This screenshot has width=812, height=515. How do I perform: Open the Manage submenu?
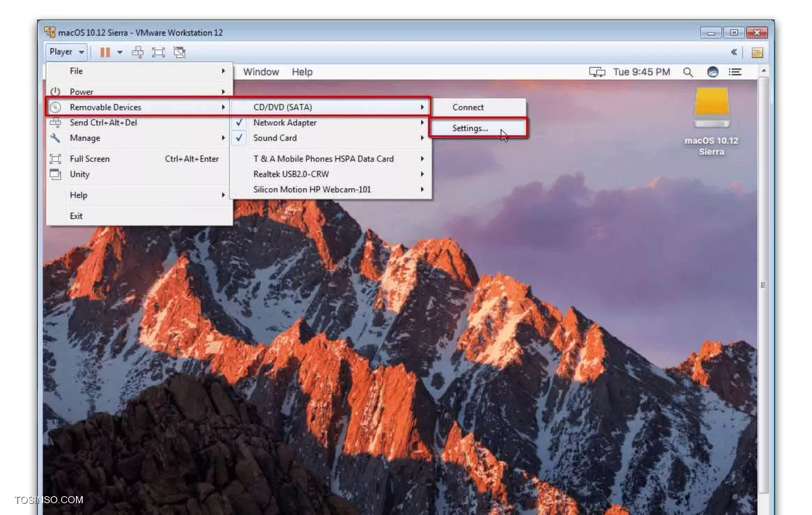pos(139,138)
